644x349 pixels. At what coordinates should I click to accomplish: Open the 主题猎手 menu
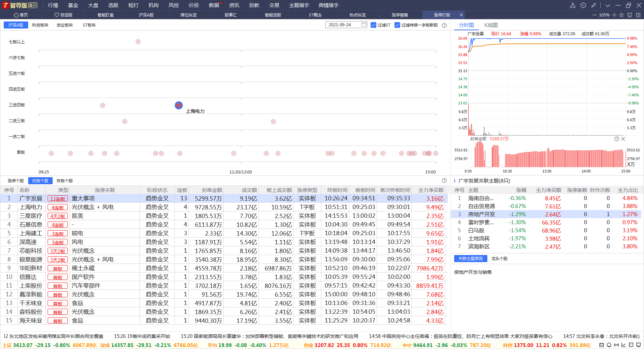tap(299, 5)
